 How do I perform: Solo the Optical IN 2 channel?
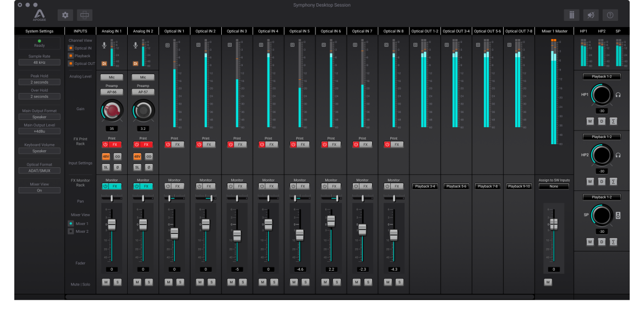211,282
